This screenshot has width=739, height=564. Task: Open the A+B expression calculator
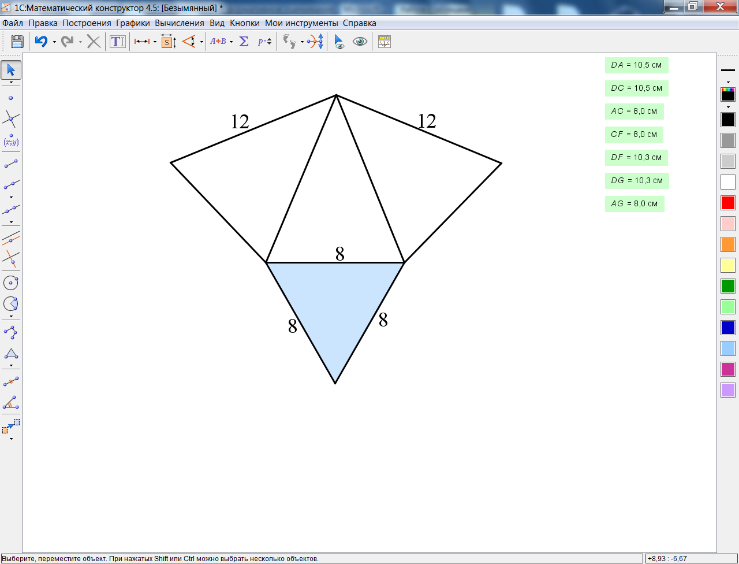218,41
